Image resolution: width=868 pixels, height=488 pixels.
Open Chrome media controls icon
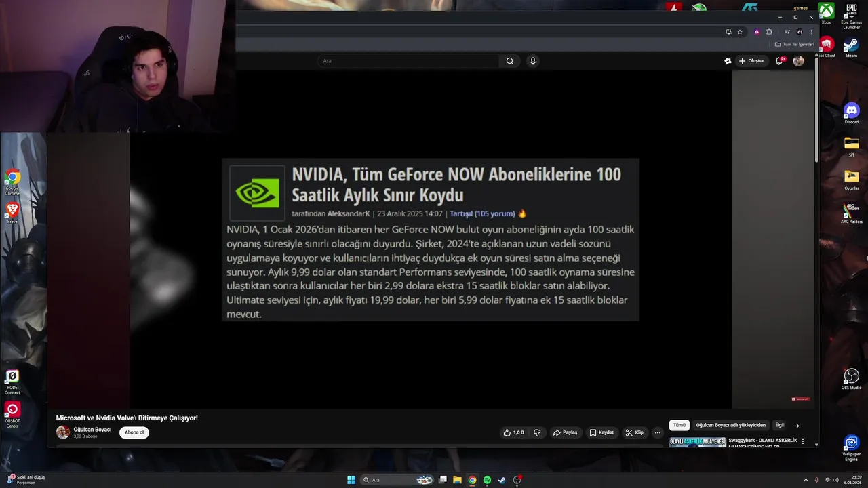(x=787, y=32)
